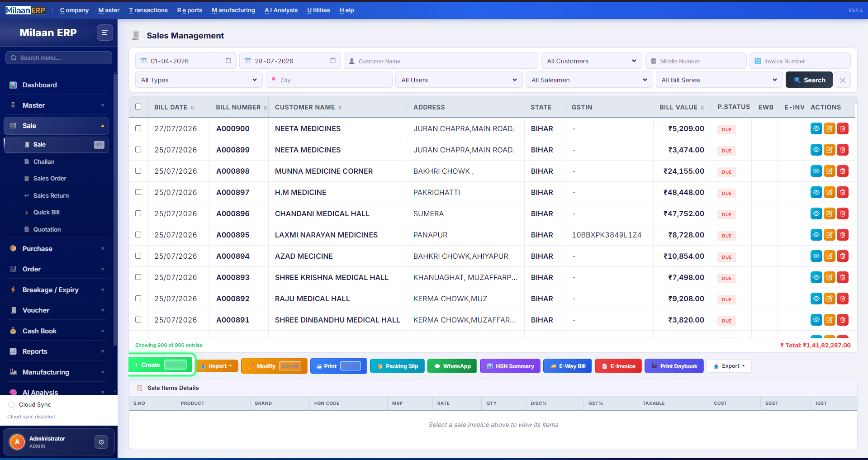Delete invoice A000892 with the trash icon
The width and height of the screenshot is (868, 460).
[843, 299]
